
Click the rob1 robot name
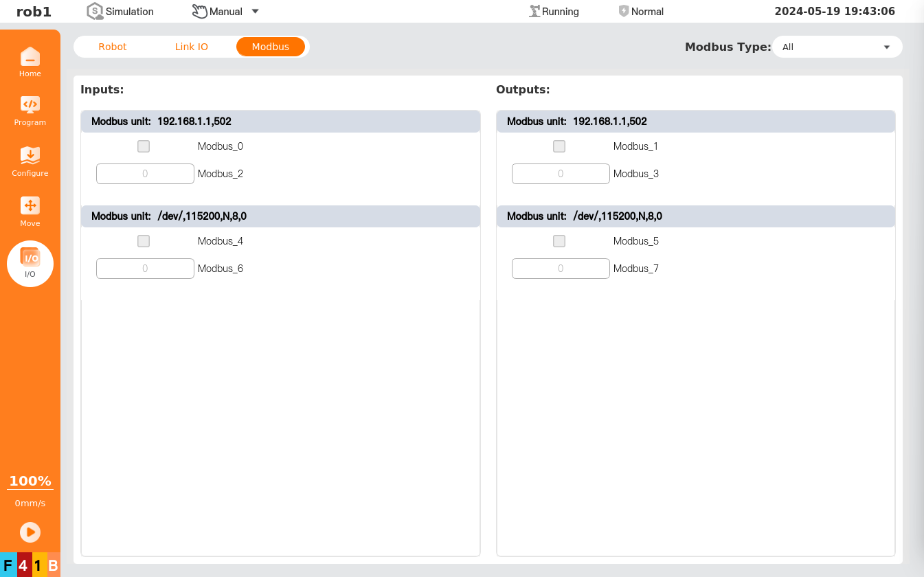coord(34,11)
